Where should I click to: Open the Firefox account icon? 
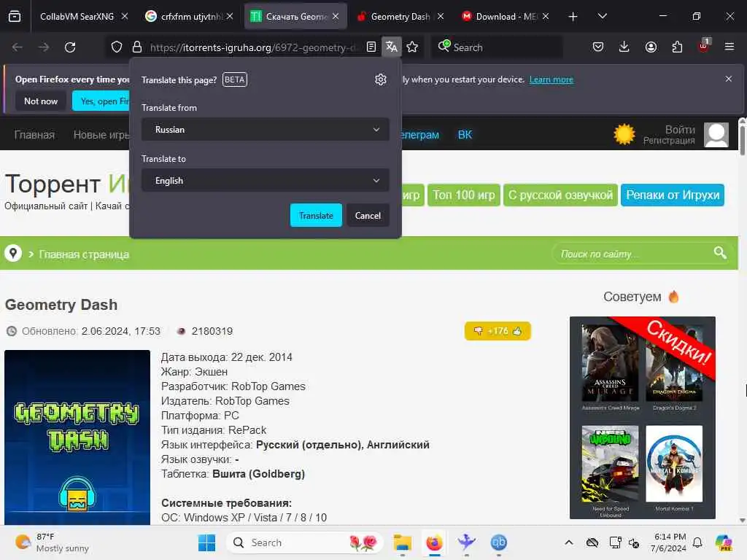(x=651, y=47)
